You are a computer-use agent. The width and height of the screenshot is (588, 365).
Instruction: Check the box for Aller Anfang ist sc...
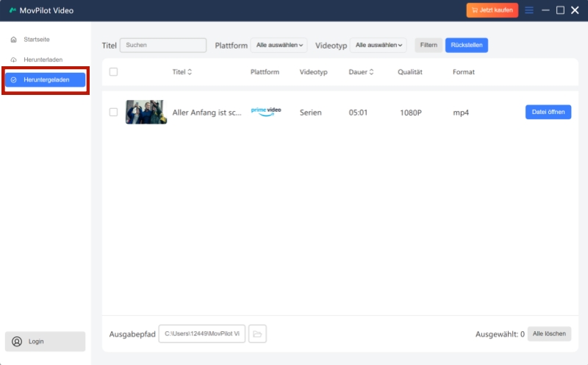click(113, 112)
